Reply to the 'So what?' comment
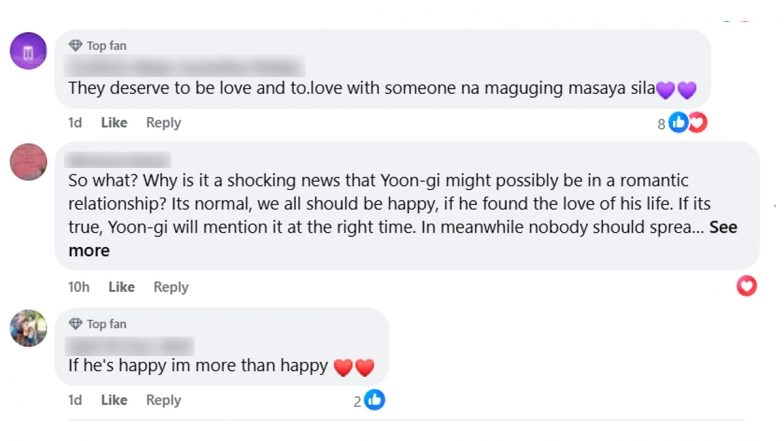 tap(170, 287)
